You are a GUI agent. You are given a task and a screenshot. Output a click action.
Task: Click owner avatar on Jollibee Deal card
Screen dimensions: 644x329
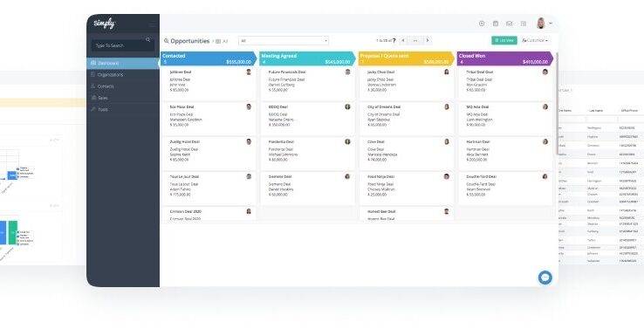click(249, 72)
